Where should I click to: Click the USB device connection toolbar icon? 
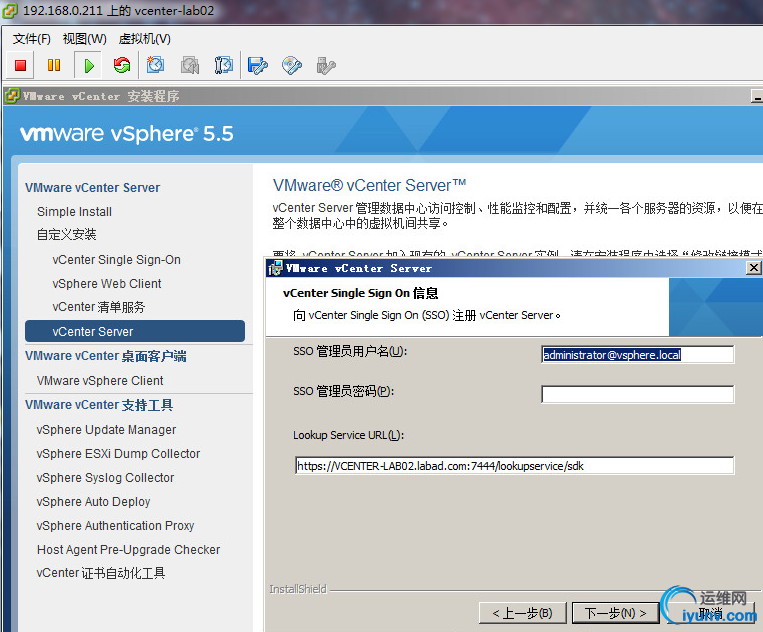(x=326, y=66)
